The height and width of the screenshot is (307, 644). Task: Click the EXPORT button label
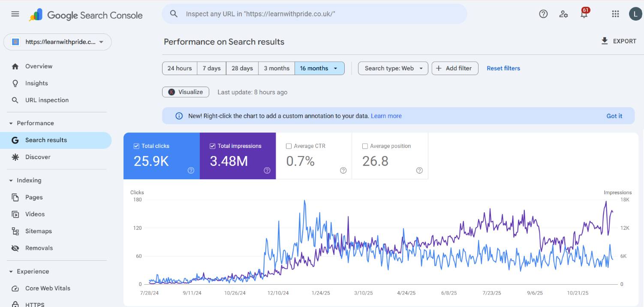[x=625, y=41]
